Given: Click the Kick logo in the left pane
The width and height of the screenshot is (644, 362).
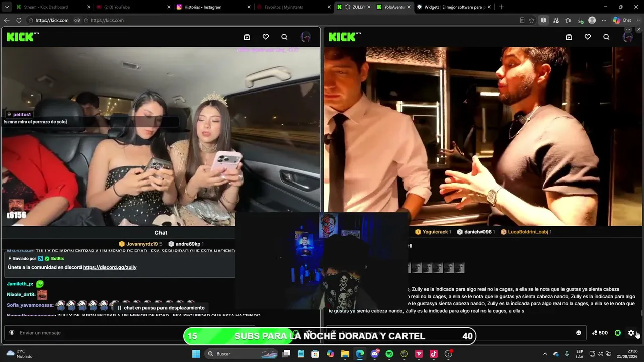Looking at the screenshot, I should point(23,37).
